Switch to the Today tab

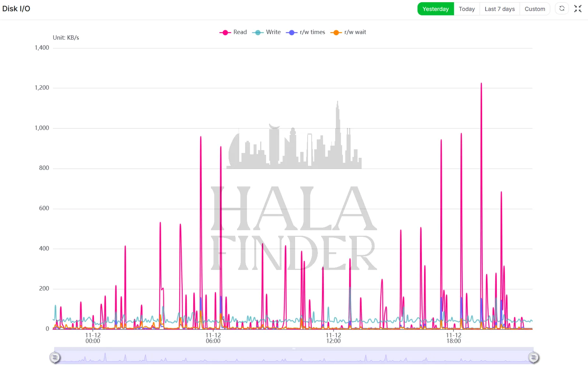[x=467, y=9]
